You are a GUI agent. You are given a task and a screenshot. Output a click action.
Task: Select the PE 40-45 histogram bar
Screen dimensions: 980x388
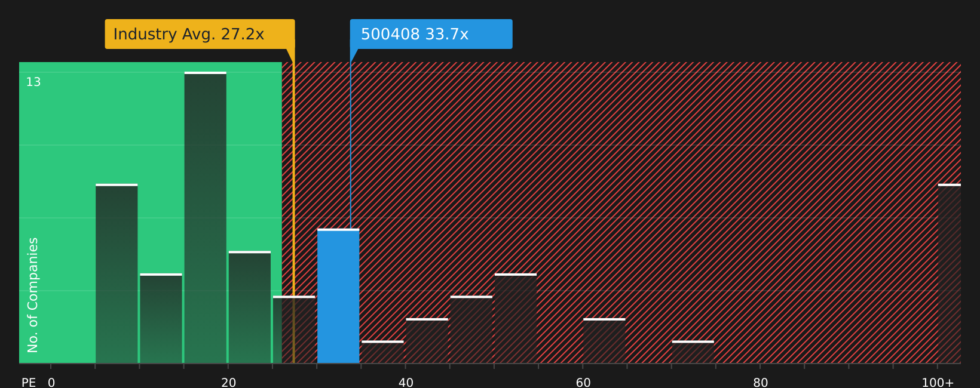point(427,341)
